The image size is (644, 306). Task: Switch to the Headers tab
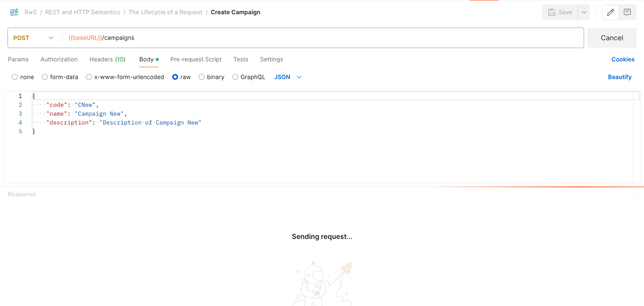tap(107, 59)
